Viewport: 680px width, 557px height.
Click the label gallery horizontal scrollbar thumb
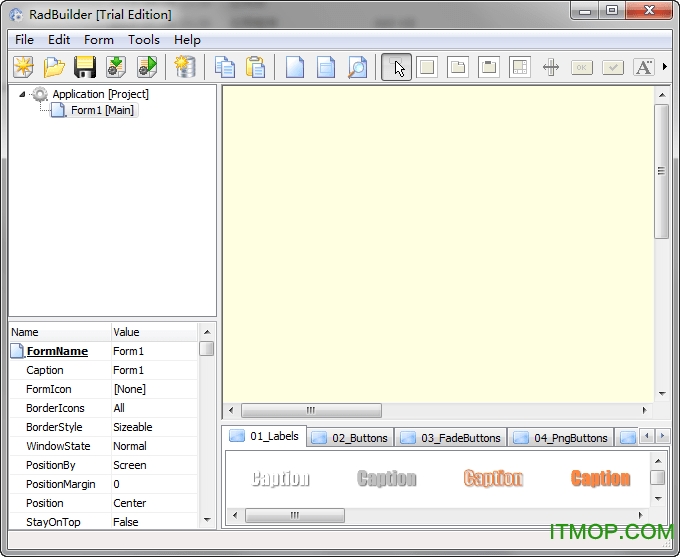pyautogui.click(x=295, y=515)
